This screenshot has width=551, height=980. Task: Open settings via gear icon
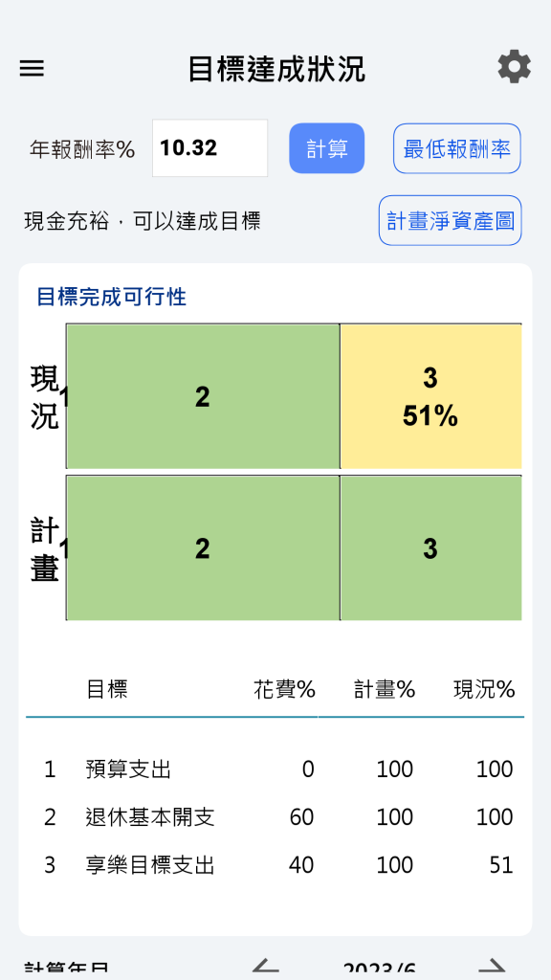pos(514,67)
